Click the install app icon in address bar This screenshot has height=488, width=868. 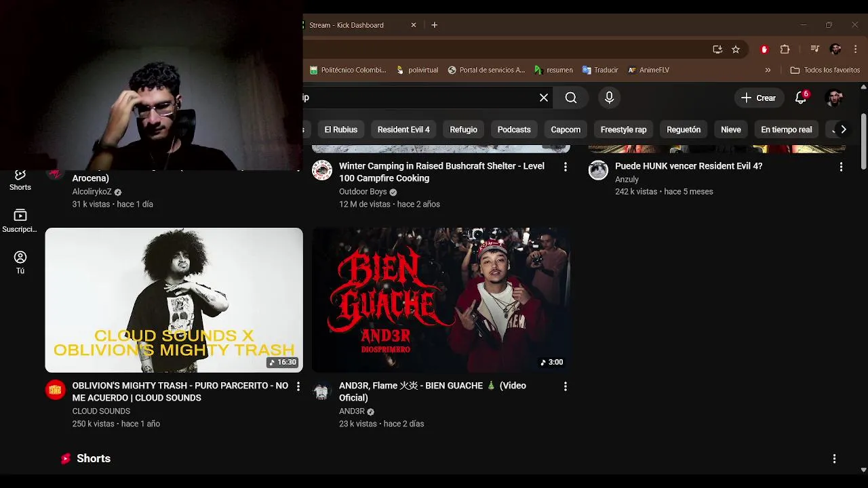tap(717, 49)
